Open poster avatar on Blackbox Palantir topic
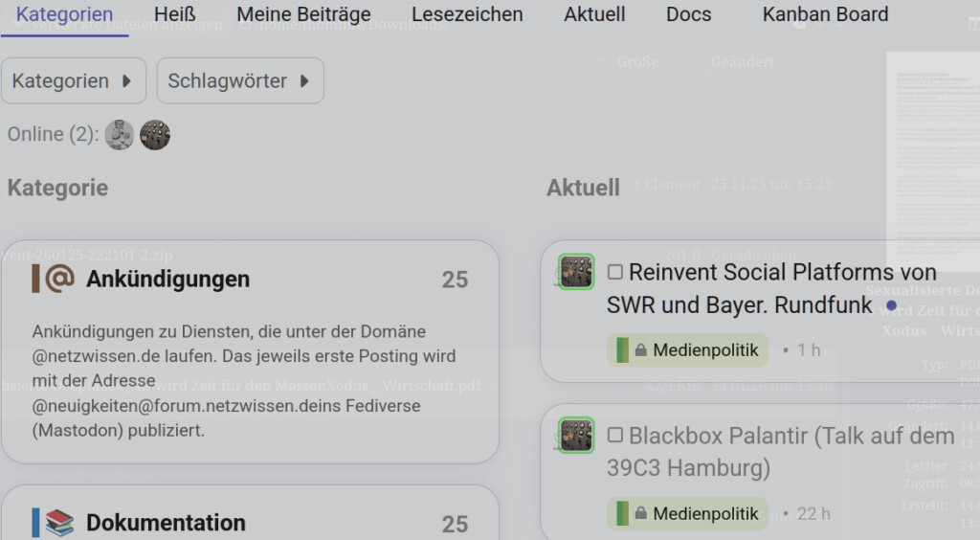 (x=576, y=436)
